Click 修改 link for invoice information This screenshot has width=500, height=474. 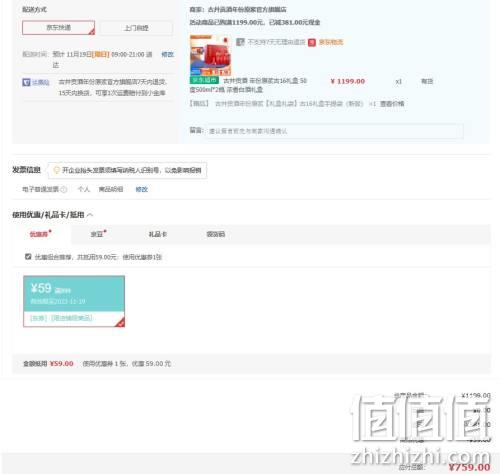(142, 189)
